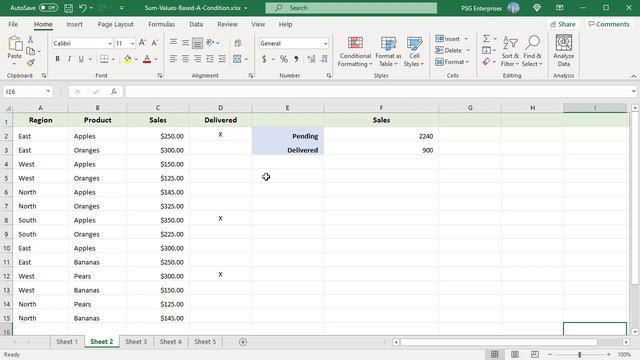This screenshot has height=360, width=640.
Task: Click Insert Function fx icon
Action: pos(114,91)
